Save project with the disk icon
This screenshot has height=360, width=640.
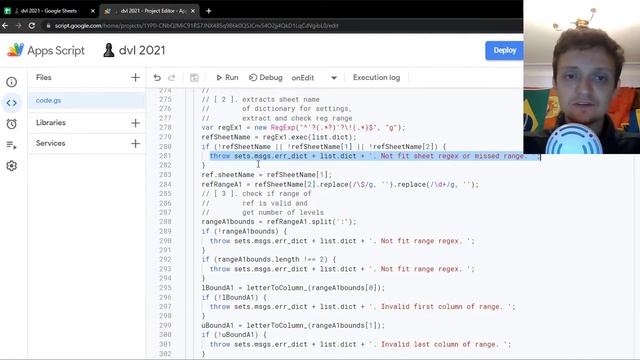(194, 78)
